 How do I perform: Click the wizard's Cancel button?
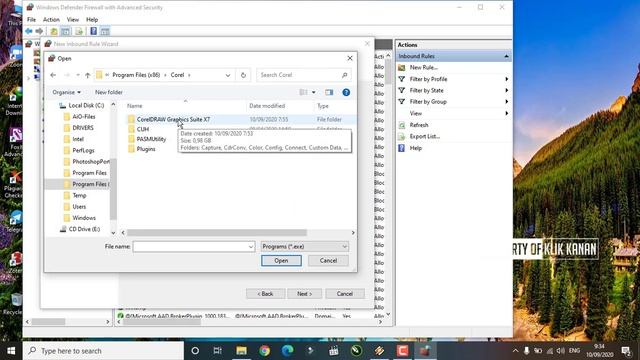(344, 294)
